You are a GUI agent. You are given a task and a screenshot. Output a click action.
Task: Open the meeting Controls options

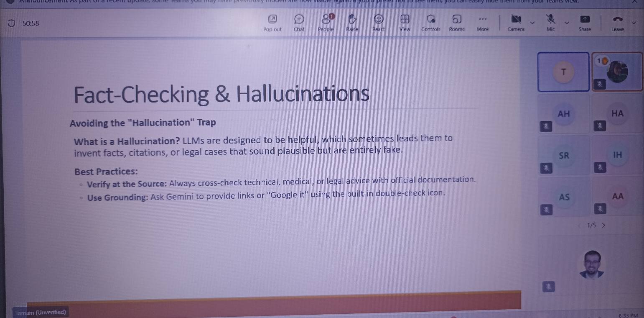(x=430, y=22)
